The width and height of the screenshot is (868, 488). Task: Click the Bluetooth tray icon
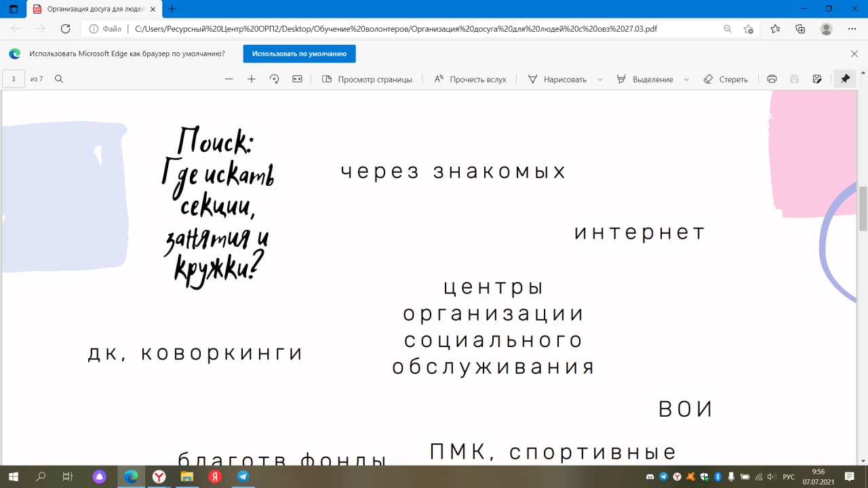point(718,477)
